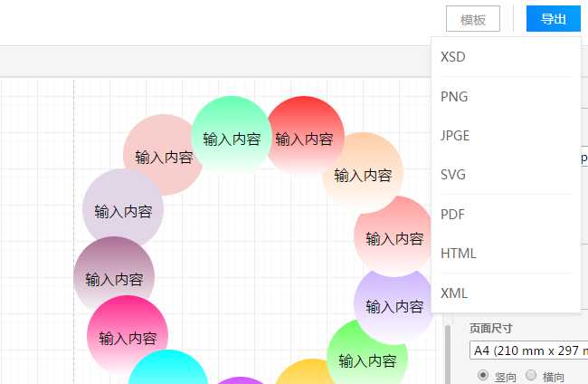The image size is (588, 384).
Task: Click the blue 导出 export button
Action: pos(553,19)
